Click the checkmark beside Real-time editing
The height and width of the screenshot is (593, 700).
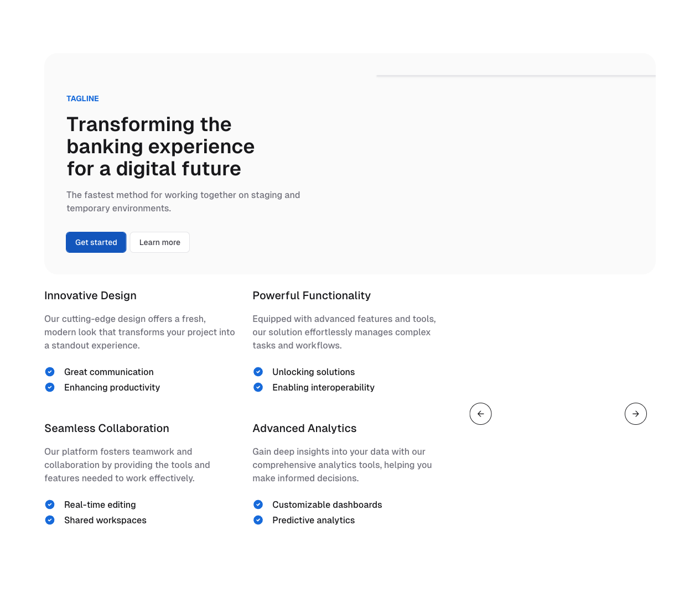pos(50,504)
